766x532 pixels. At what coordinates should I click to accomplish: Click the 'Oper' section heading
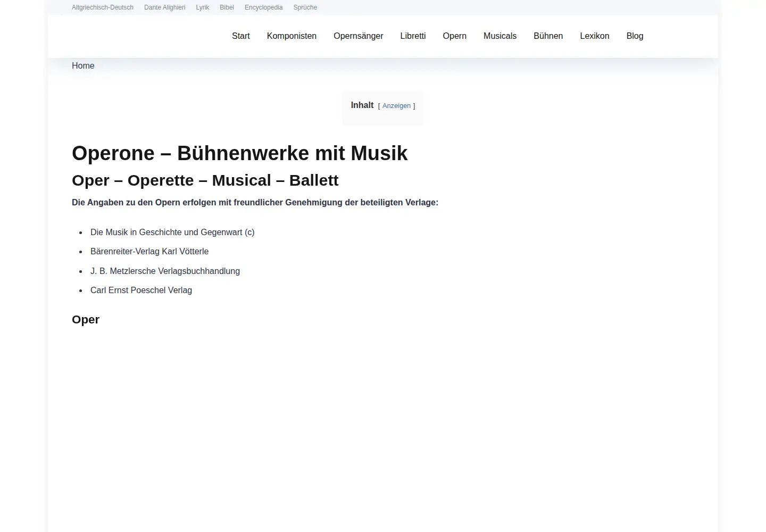[x=86, y=320]
